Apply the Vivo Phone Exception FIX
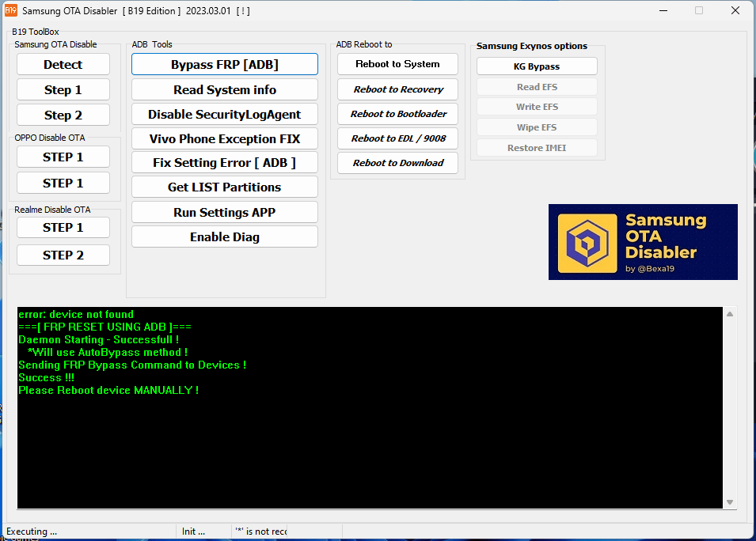 click(224, 138)
